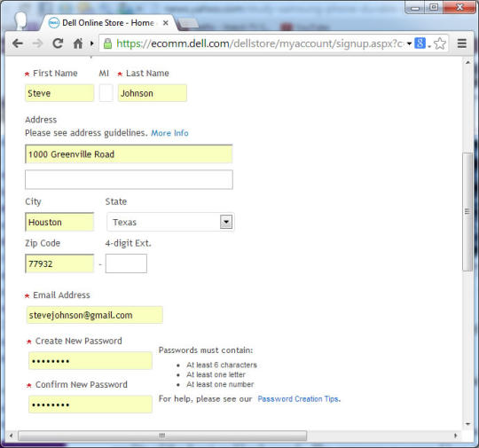Click the horizontal scrollbar left arrow
This screenshot has width=479, height=448.
[x=11, y=436]
